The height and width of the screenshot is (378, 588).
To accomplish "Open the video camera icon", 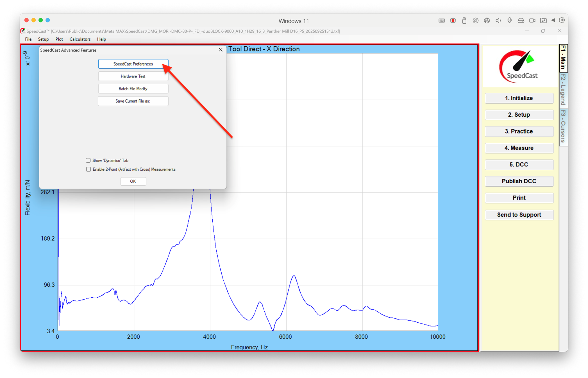I will pos(532,21).
